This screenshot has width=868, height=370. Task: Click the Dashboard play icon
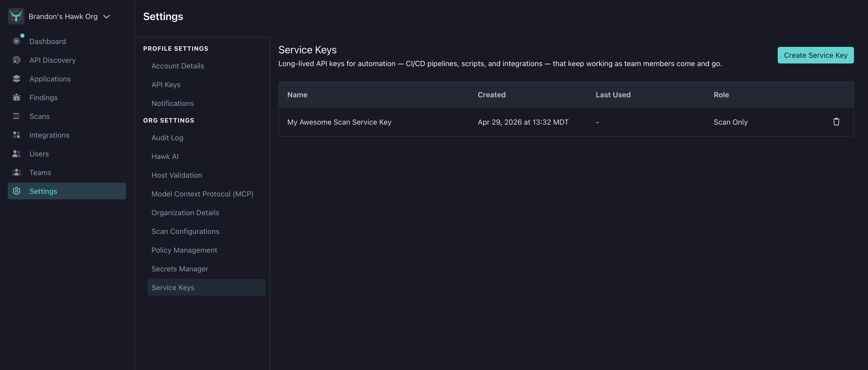point(16,41)
